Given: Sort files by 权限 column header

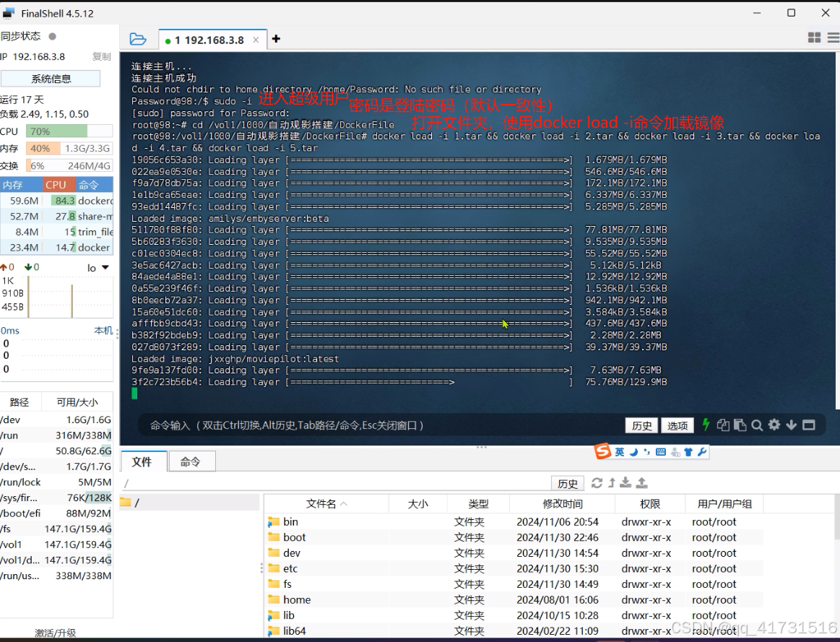Looking at the screenshot, I should pyautogui.click(x=650, y=504).
